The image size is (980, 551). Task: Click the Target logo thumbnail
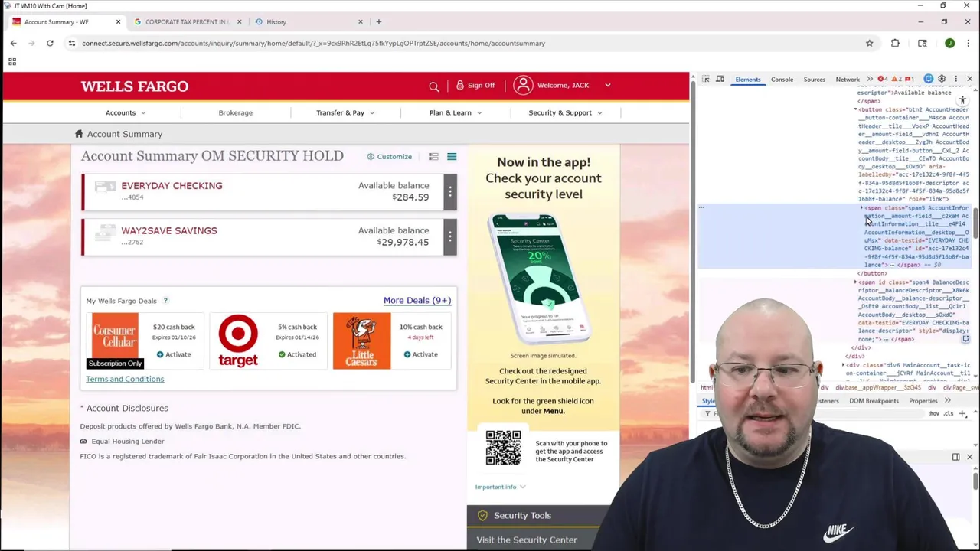238,341
